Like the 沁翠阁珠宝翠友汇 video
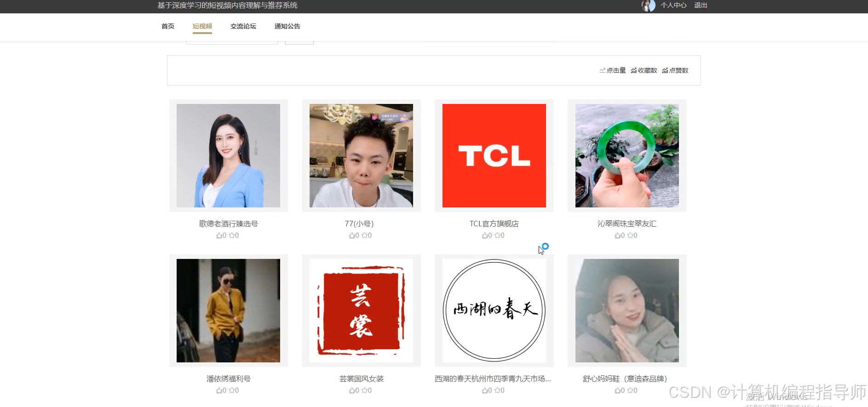 pyautogui.click(x=618, y=235)
